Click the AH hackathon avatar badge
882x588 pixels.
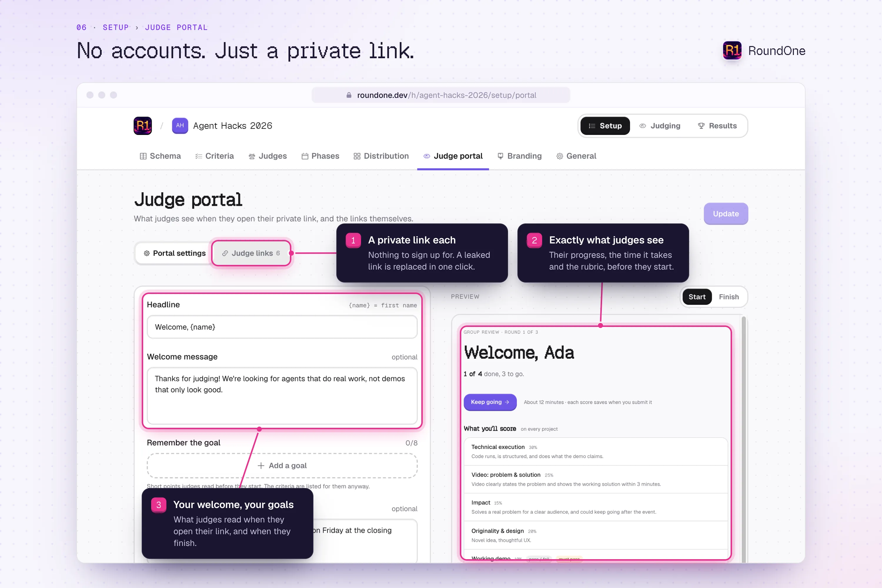[180, 126]
